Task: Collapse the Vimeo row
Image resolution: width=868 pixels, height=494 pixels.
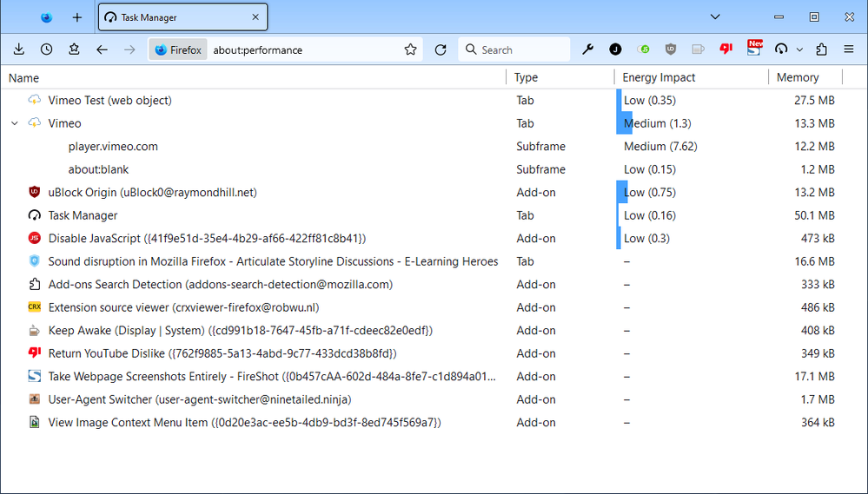Action: pyautogui.click(x=15, y=123)
